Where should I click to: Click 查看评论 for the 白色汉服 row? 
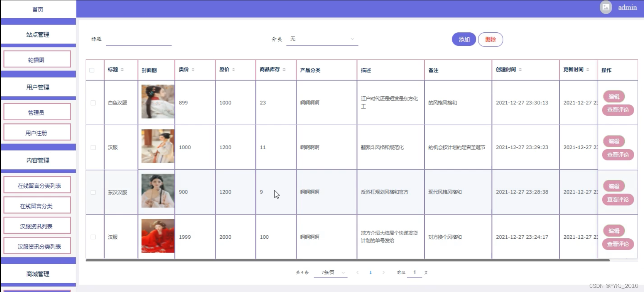tap(618, 110)
